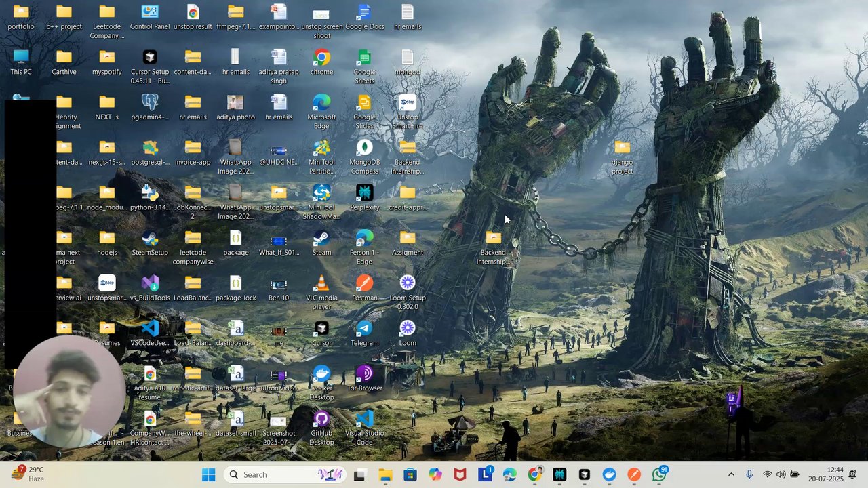Click the taskbar Search box
The width and height of the screenshot is (868, 488).
tap(285, 474)
